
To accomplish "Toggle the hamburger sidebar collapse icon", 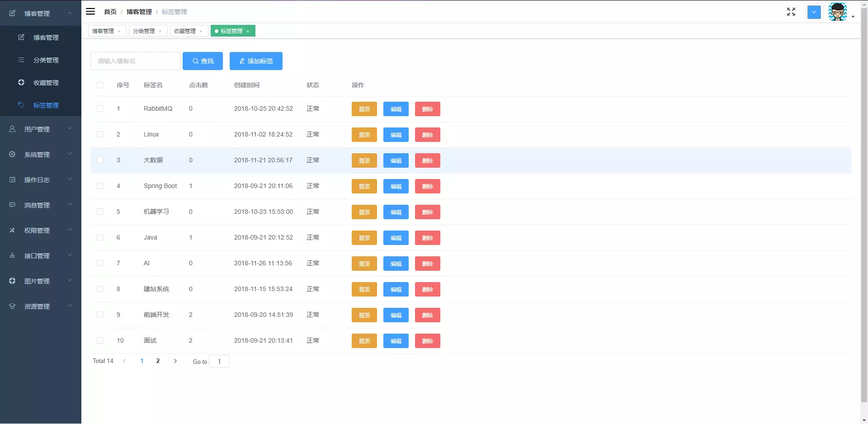I will [x=90, y=11].
